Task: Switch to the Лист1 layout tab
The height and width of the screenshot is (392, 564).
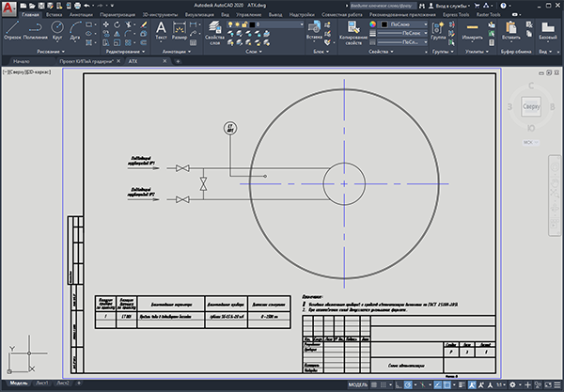Action: 41,383
